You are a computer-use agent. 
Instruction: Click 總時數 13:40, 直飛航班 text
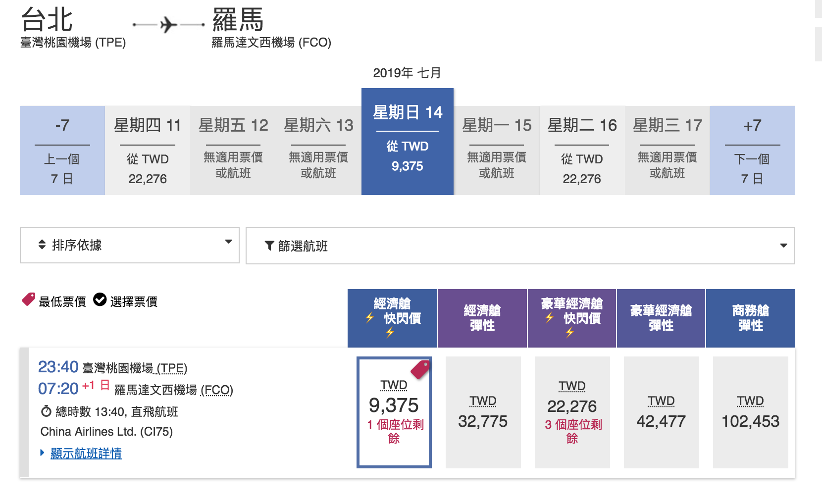[x=117, y=411]
